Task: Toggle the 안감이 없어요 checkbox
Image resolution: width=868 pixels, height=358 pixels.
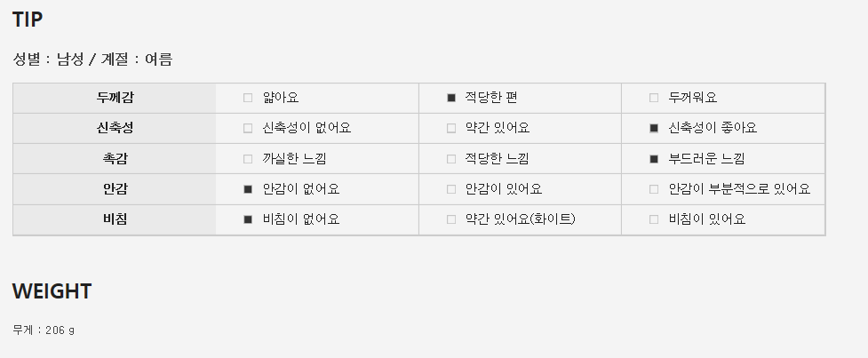Action: coord(248,189)
